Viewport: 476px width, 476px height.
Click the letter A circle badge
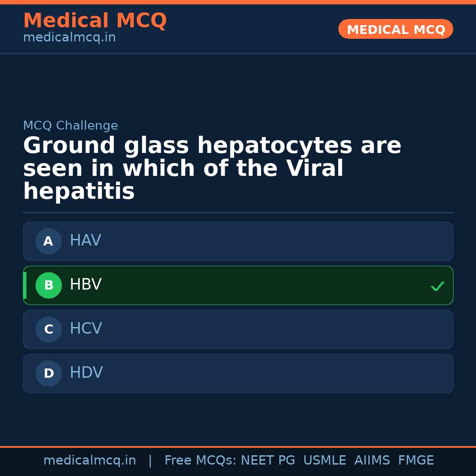tap(48, 241)
